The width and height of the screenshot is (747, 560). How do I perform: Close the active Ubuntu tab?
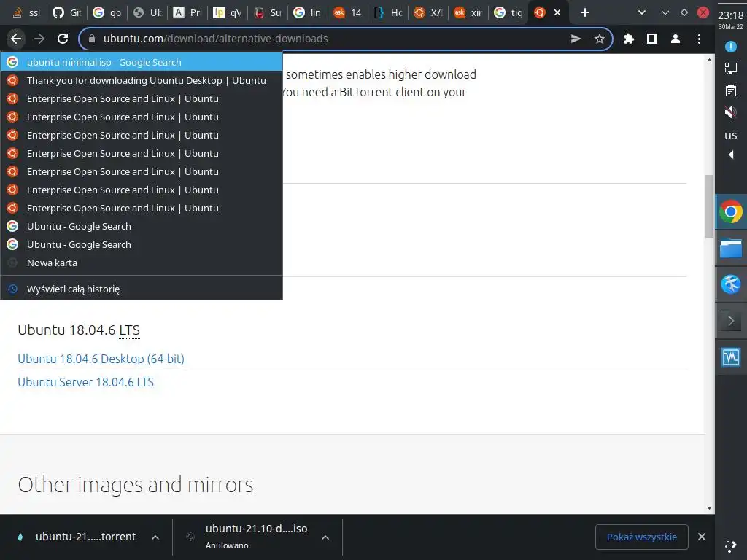coord(557,13)
